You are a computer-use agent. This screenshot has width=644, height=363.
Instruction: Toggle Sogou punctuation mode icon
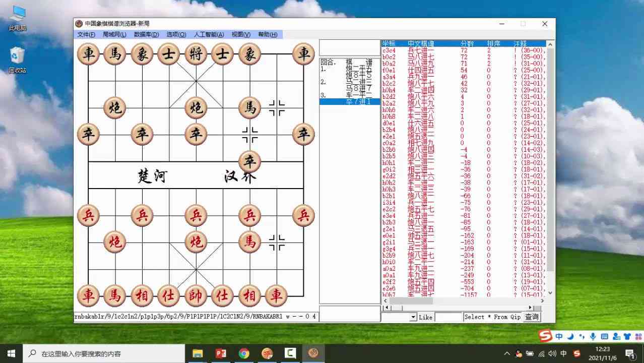coord(582,336)
